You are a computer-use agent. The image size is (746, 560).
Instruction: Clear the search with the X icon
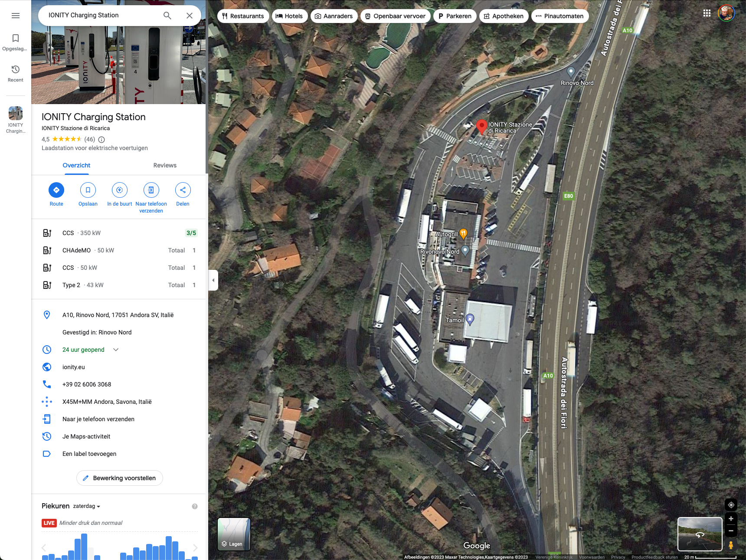click(190, 16)
